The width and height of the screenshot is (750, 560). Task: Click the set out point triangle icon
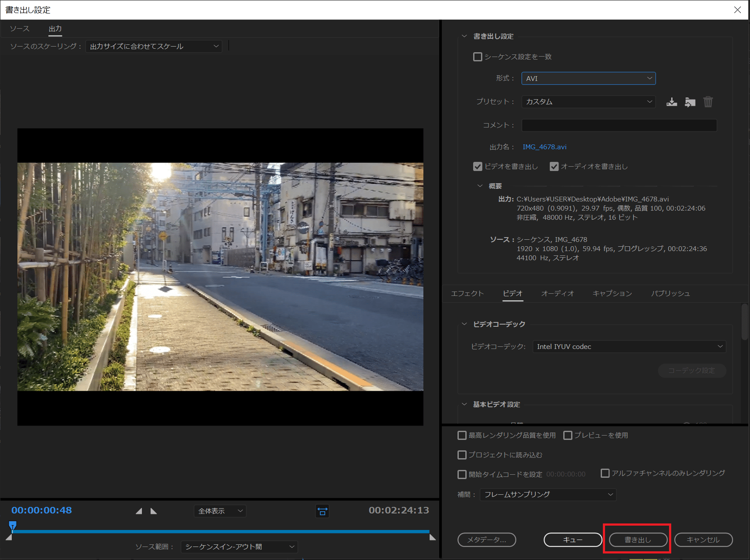tap(154, 511)
